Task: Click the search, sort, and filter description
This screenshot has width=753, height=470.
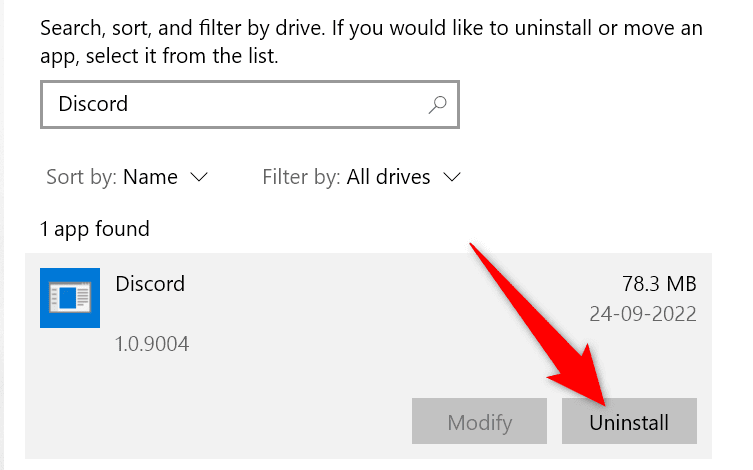Action: 370,41
